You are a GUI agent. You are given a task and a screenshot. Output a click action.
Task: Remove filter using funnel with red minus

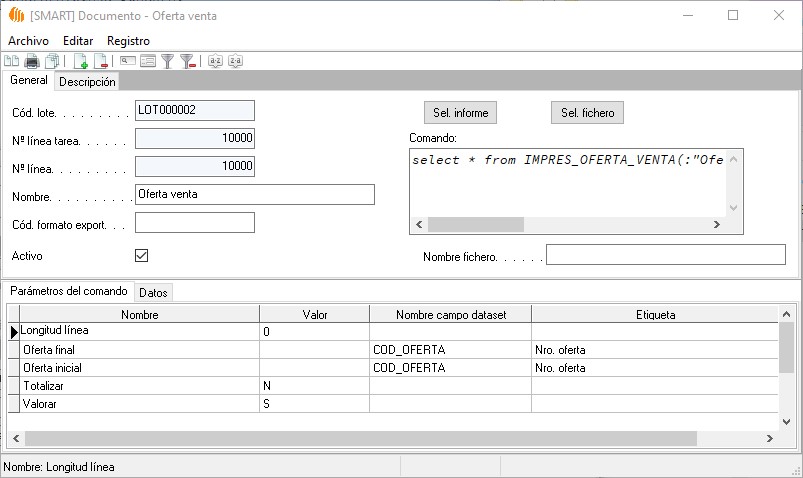187,61
